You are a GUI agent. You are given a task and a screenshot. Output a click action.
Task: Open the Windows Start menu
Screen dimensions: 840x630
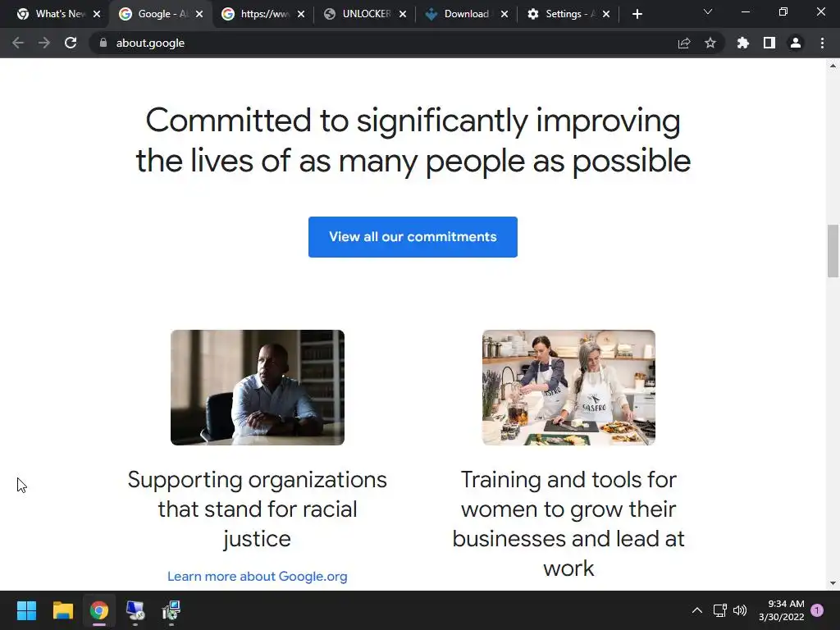point(26,610)
